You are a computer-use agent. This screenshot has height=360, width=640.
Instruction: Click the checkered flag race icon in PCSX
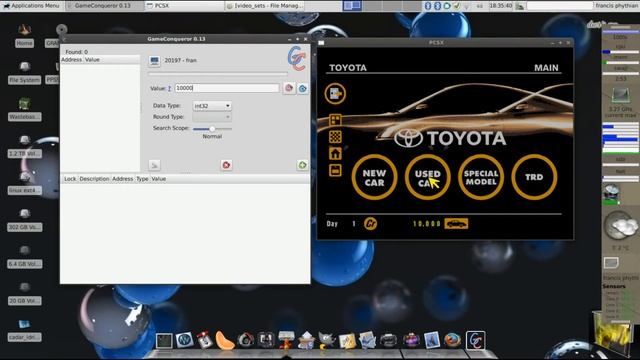335,137
